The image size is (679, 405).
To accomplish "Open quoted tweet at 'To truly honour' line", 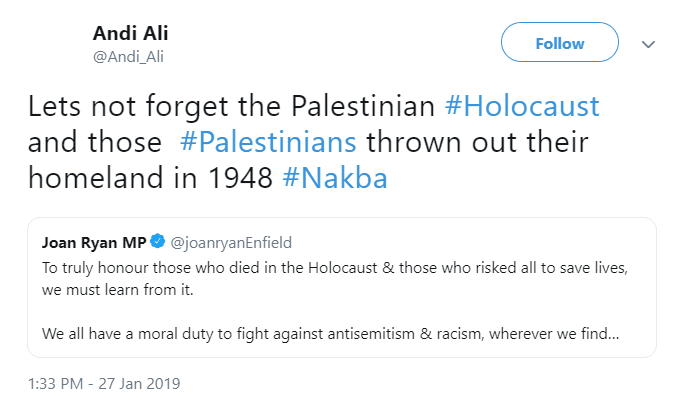I will [x=335, y=268].
